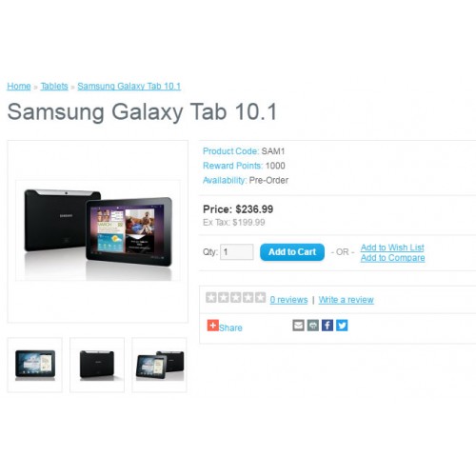
Task: Click Write a review link
Action: coord(347,300)
